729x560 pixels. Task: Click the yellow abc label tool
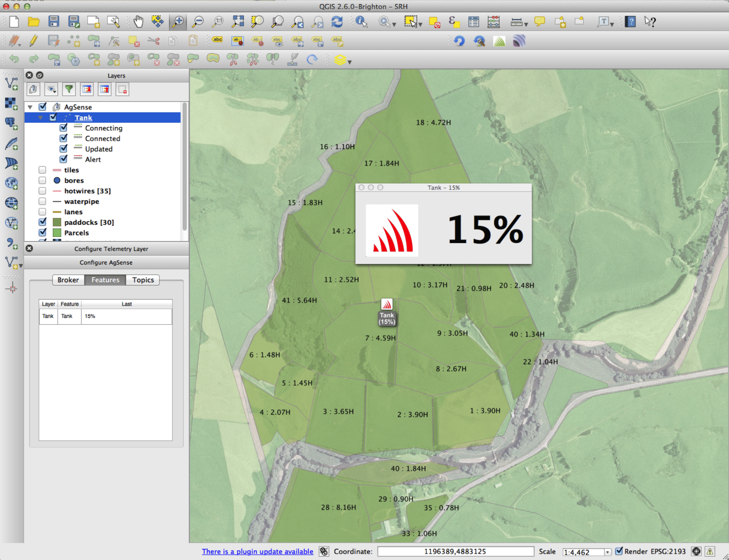click(218, 40)
